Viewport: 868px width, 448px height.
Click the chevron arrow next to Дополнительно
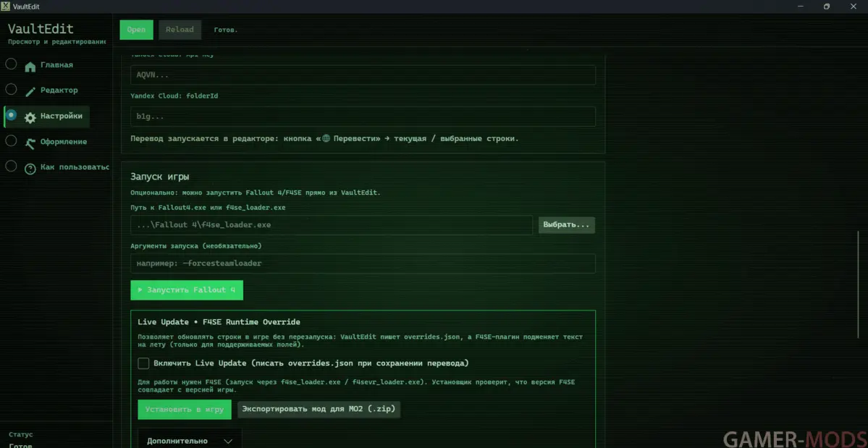[228, 441]
